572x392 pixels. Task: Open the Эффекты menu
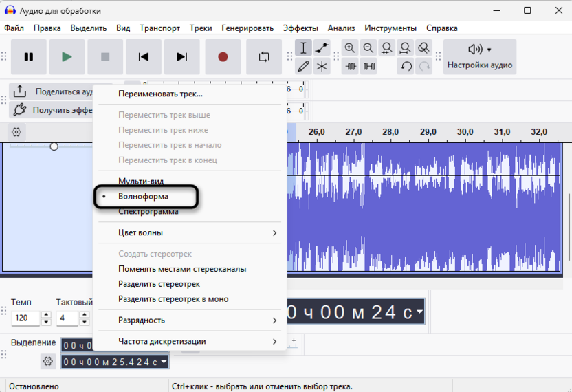click(300, 28)
